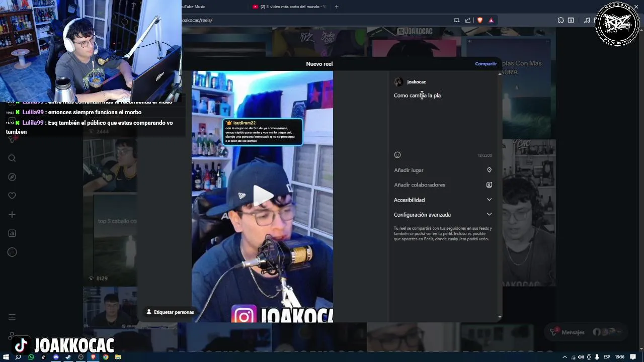Click Etiquetar personas button on video
The image size is (644, 362).
(x=170, y=312)
